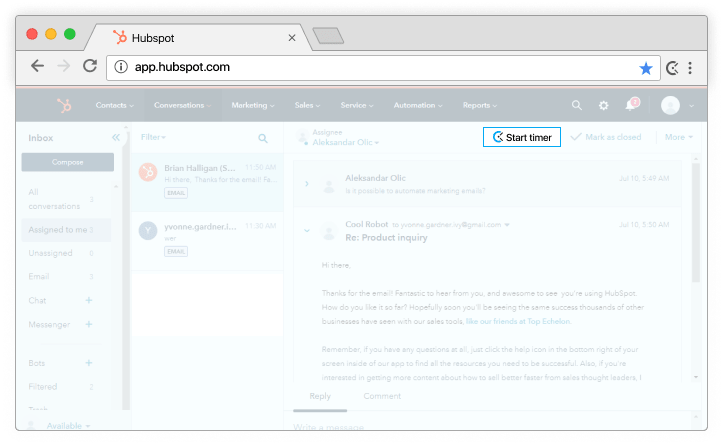Switch to the Reply tab
Screen dimensions: 723x446
coord(320,396)
